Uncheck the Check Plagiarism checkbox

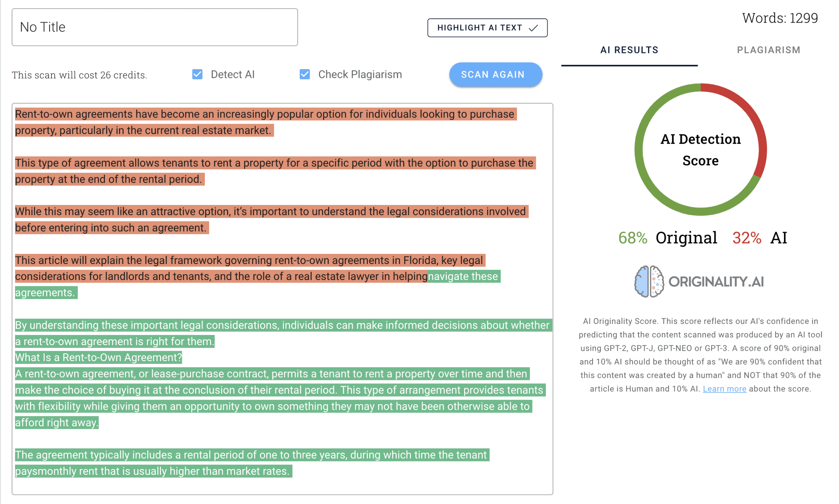[304, 74]
